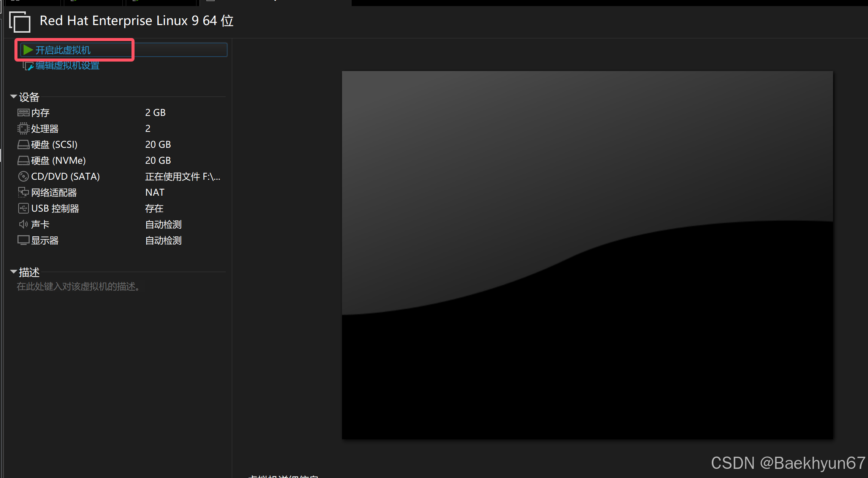868x478 pixels.
Task: Click the green play power-on icon
Action: coord(28,50)
